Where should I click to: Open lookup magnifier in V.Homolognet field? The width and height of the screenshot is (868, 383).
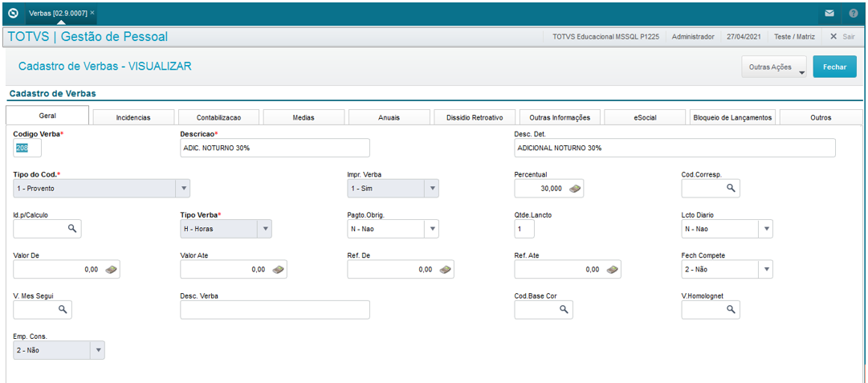click(731, 309)
